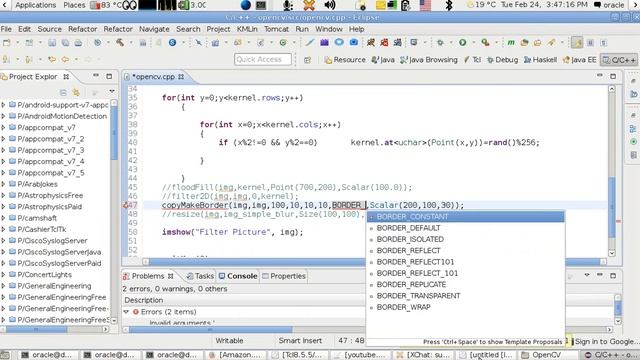Screen dimensions: 640x360
Task: Open the File menu
Action: coord(6,29)
